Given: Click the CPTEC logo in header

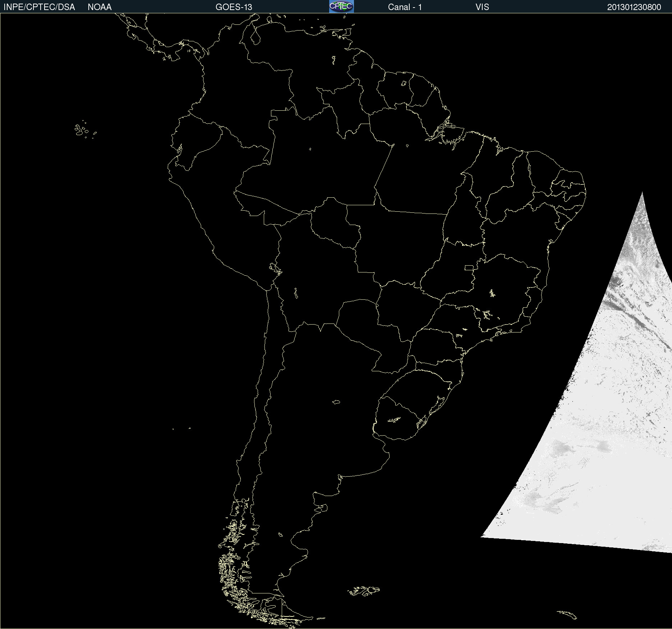Looking at the screenshot, I should click(341, 6).
